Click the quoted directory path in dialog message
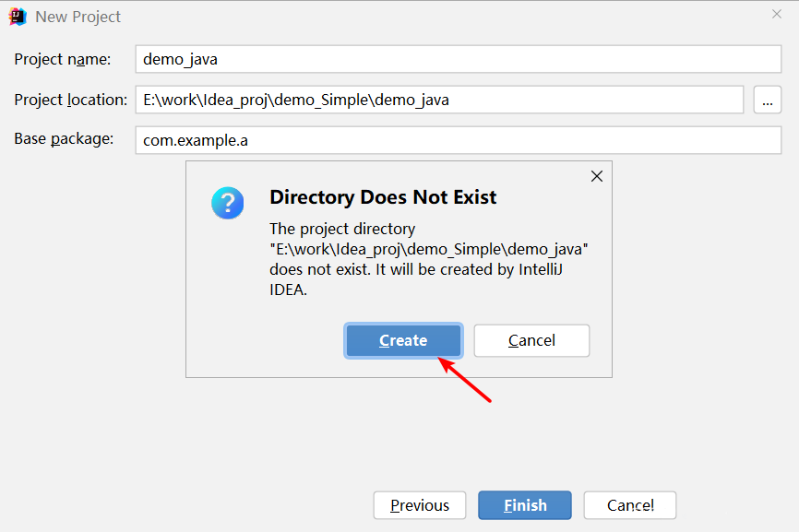Image resolution: width=799 pixels, height=532 pixels. (x=428, y=250)
